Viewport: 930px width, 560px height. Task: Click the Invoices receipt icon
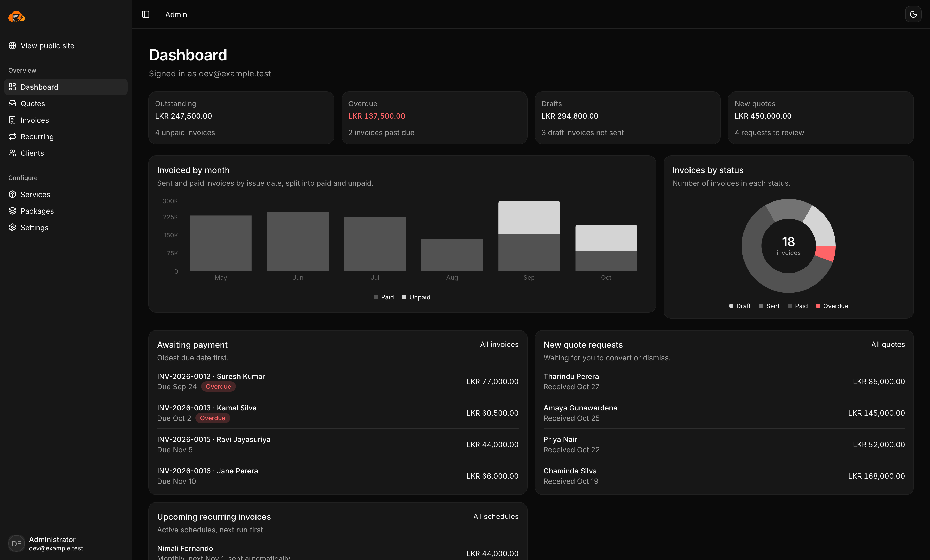click(12, 120)
